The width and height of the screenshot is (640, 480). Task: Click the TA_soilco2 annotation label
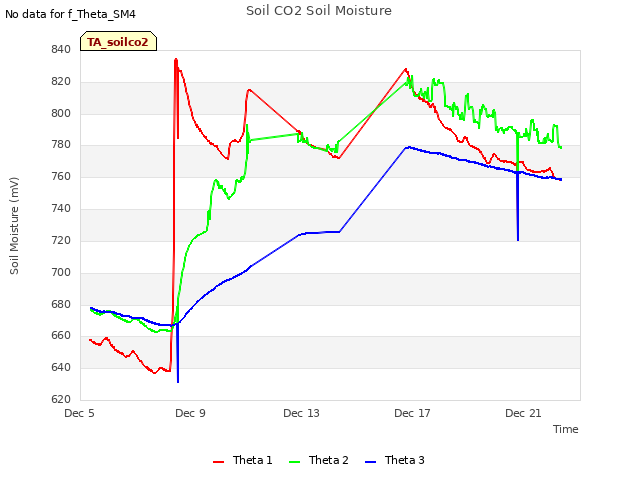(x=118, y=42)
